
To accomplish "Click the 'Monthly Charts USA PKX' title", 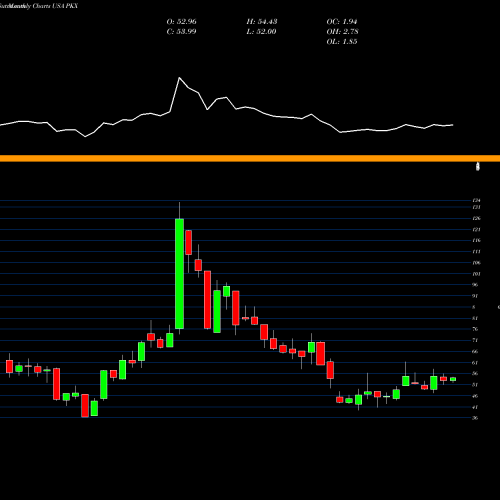I will [x=44, y=6].
